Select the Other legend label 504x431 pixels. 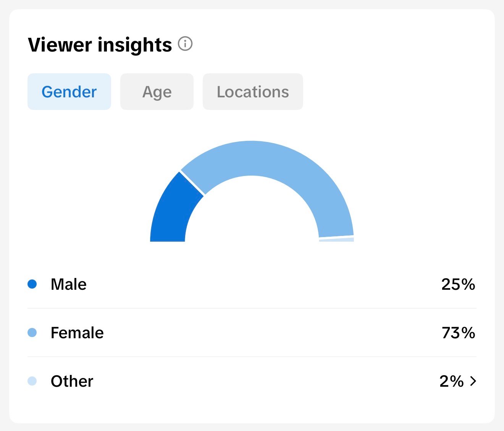click(72, 381)
